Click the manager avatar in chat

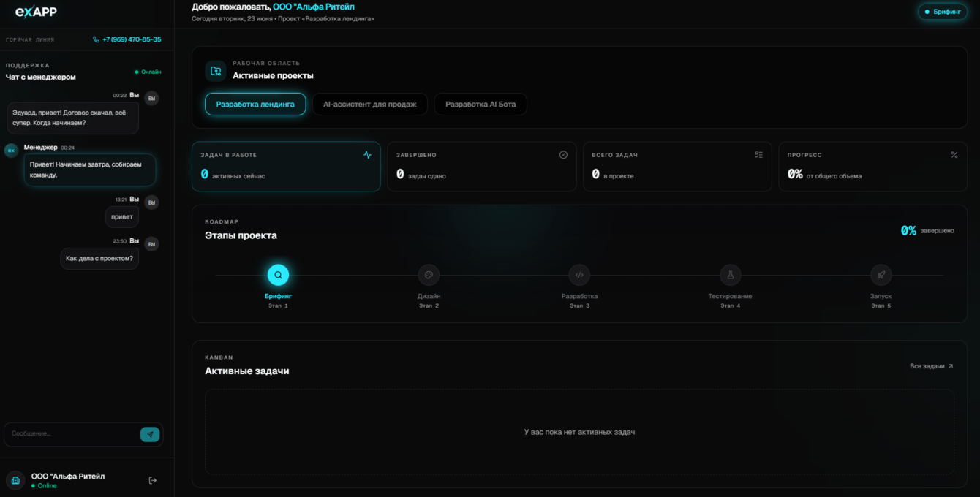click(11, 150)
